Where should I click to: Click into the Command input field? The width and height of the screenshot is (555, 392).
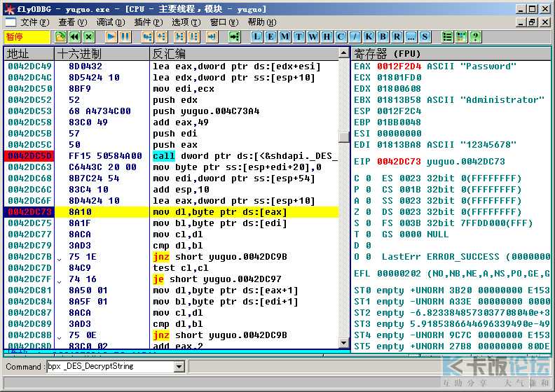[x=111, y=367]
